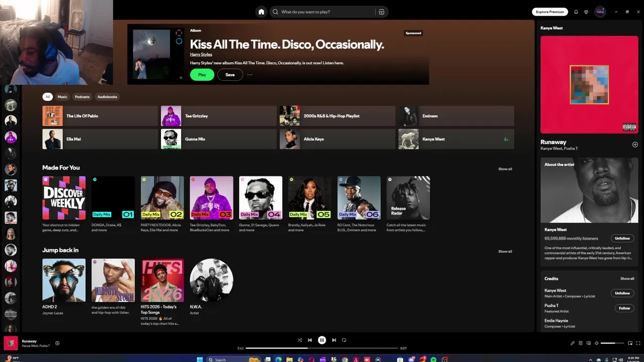Save the Kiss All The Time album
644x362 pixels.
[230, 74]
